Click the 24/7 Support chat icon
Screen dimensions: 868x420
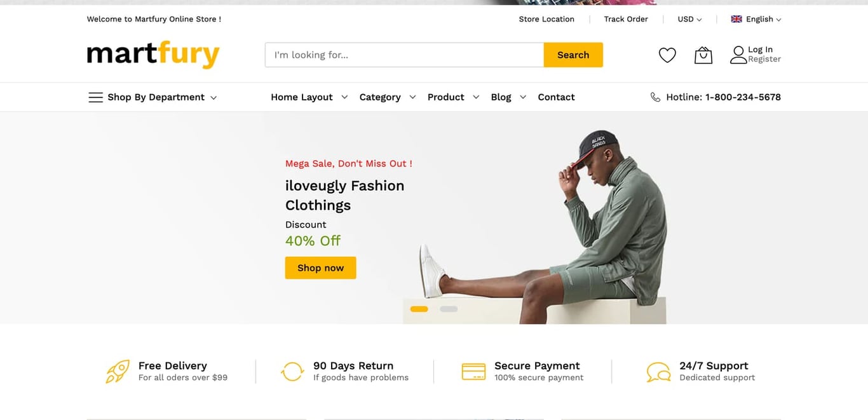coord(657,370)
